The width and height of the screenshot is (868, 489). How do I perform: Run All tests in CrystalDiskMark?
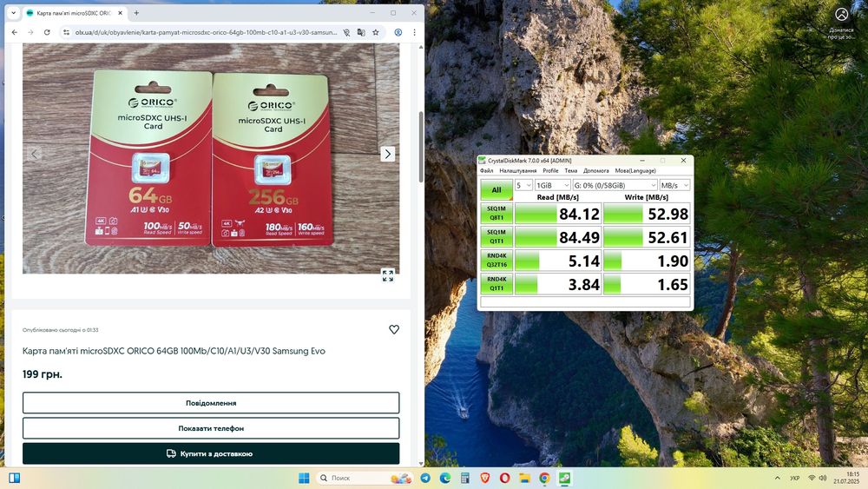click(x=496, y=189)
